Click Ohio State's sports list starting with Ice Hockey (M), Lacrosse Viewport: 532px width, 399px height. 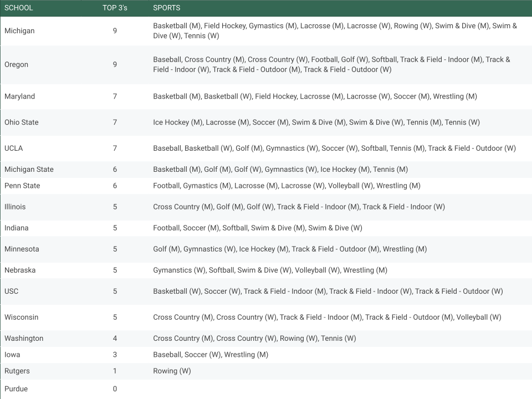(x=316, y=122)
